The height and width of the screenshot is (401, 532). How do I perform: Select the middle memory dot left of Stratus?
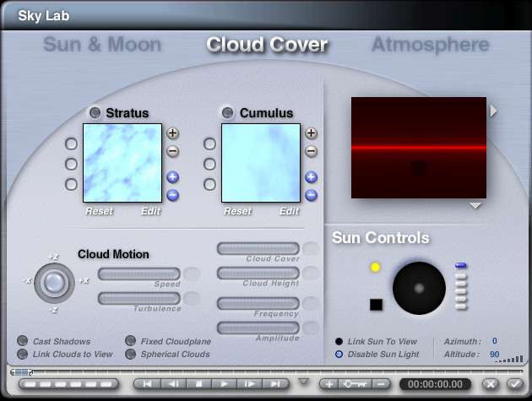pyautogui.click(x=71, y=165)
